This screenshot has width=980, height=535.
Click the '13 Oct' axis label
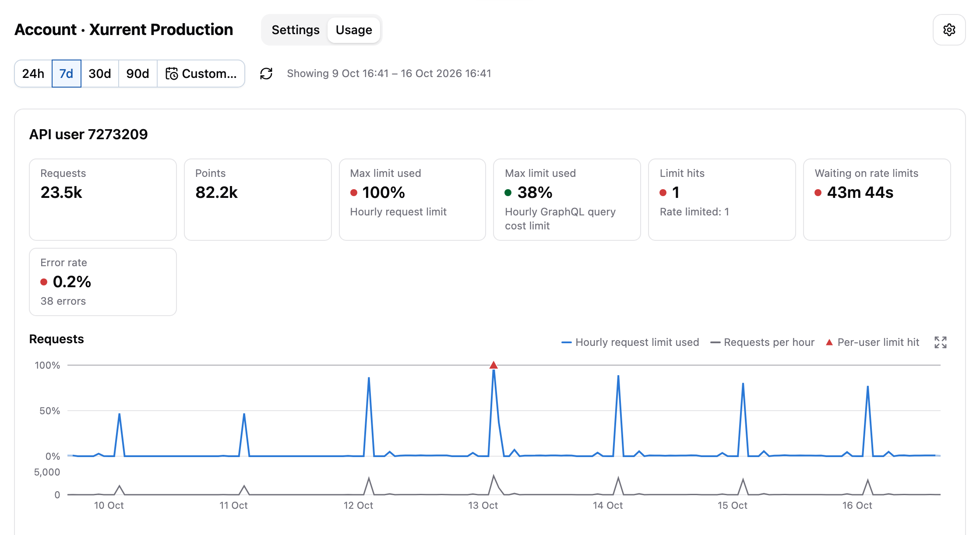pos(483,505)
